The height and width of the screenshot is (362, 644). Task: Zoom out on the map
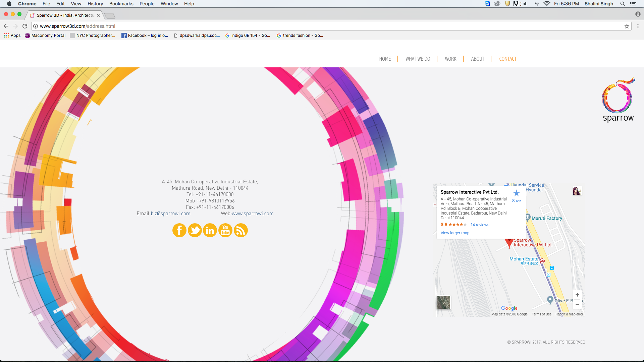click(577, 304)
